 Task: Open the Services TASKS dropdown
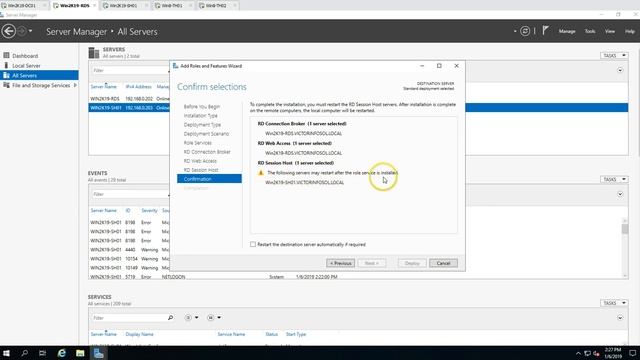[x=614, y=303]
